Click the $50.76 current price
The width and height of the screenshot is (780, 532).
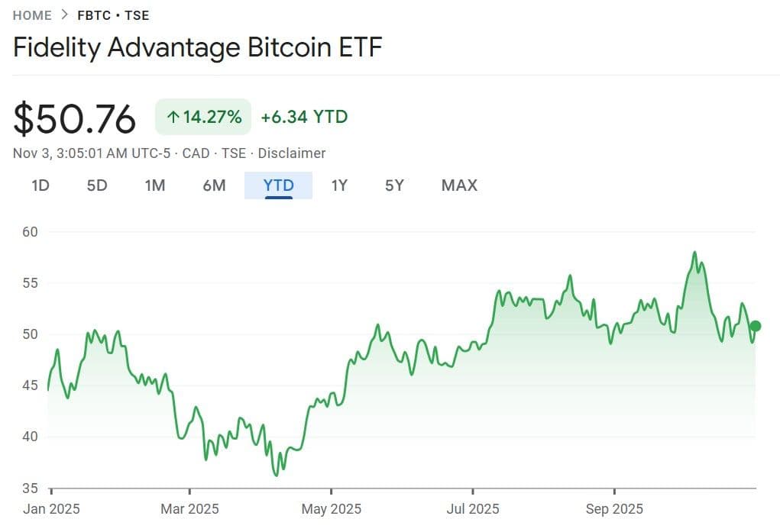pos(75,119)
